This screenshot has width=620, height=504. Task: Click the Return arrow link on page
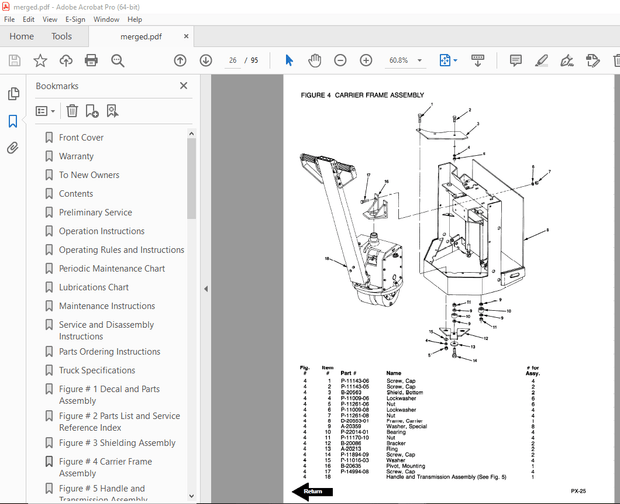pyautogui.click(x=312, y=491)
